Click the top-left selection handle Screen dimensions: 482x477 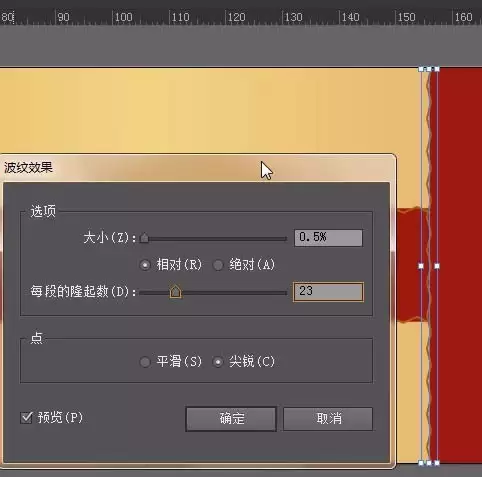(x=421, y=69)
